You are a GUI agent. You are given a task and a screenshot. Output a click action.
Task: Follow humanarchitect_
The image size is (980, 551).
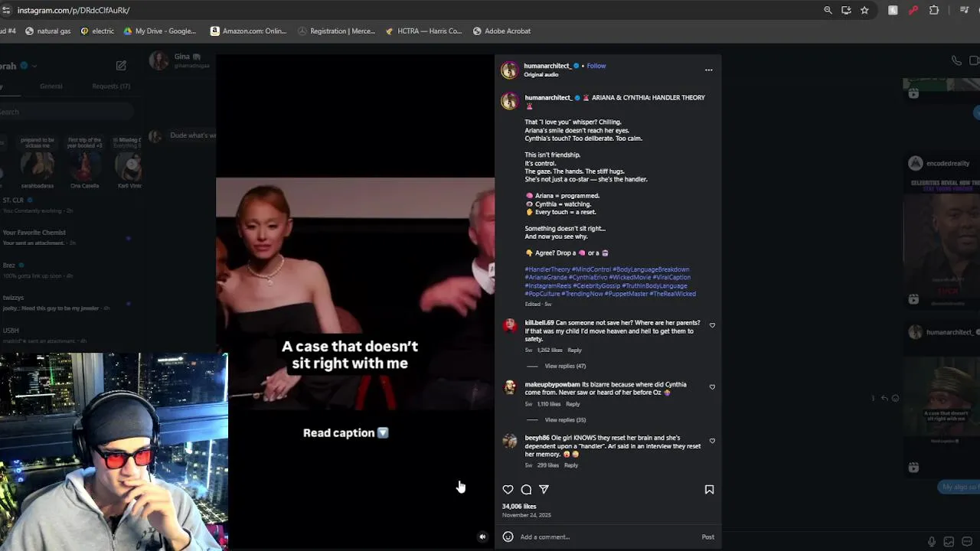[596, 66]
